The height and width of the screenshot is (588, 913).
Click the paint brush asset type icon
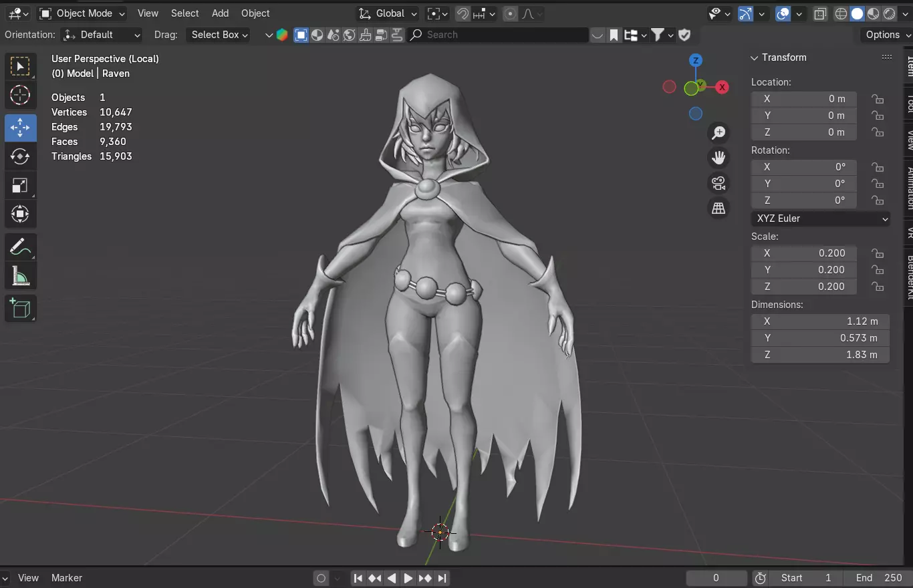tap(365, 35)
